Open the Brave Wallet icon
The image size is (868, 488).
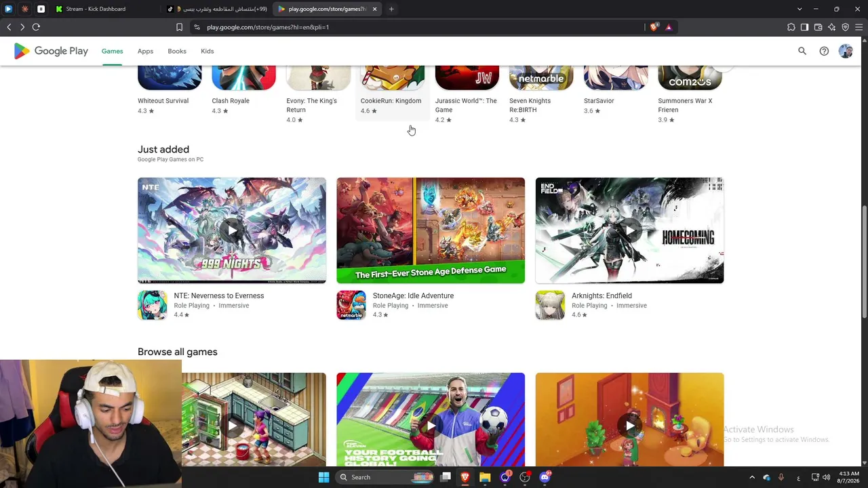click(818, 27)
